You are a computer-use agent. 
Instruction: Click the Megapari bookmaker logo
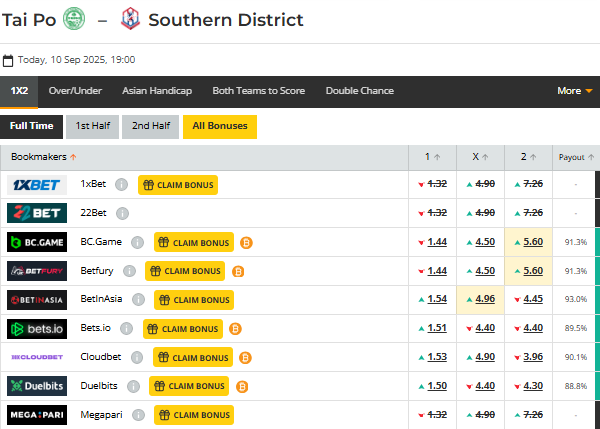point(37,414)
